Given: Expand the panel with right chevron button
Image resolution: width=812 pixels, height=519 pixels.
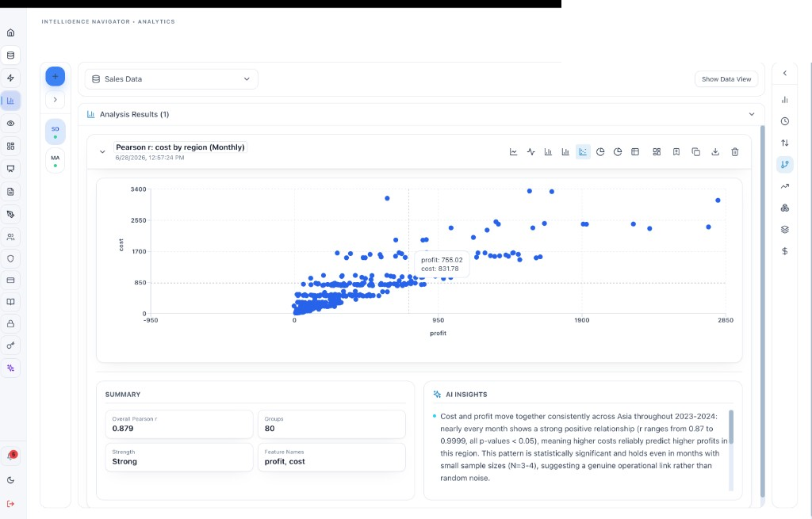Looking at the screenshot, I should 55,99.
